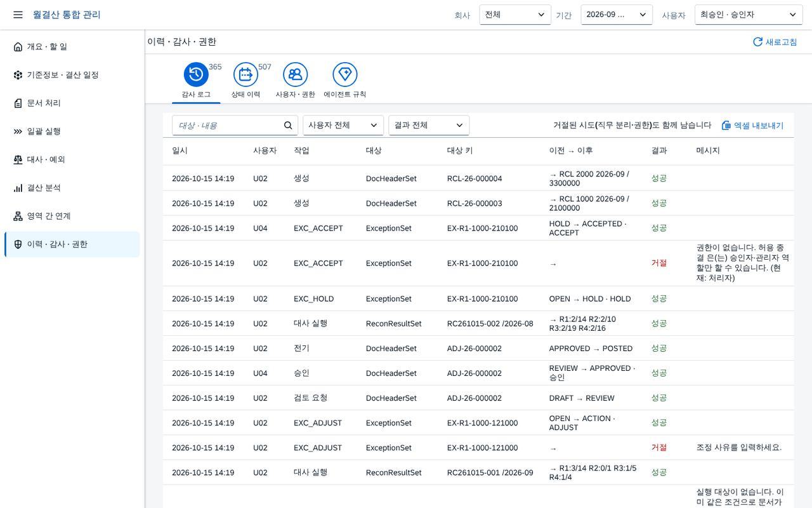Click RC261015-001 /2026-09 target key
Viewport: 812px width, 508px height.
click(x=490, y=472)
